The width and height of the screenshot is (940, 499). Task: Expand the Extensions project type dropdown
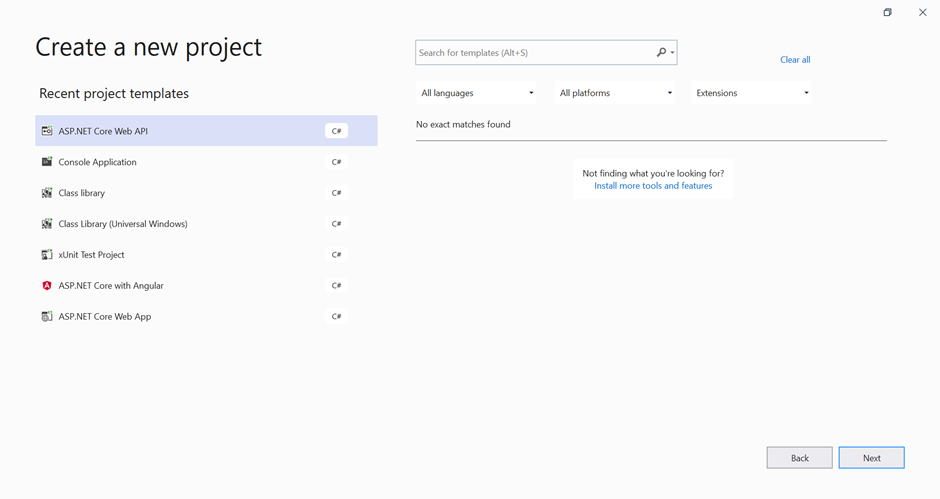[x=751, y=93]
